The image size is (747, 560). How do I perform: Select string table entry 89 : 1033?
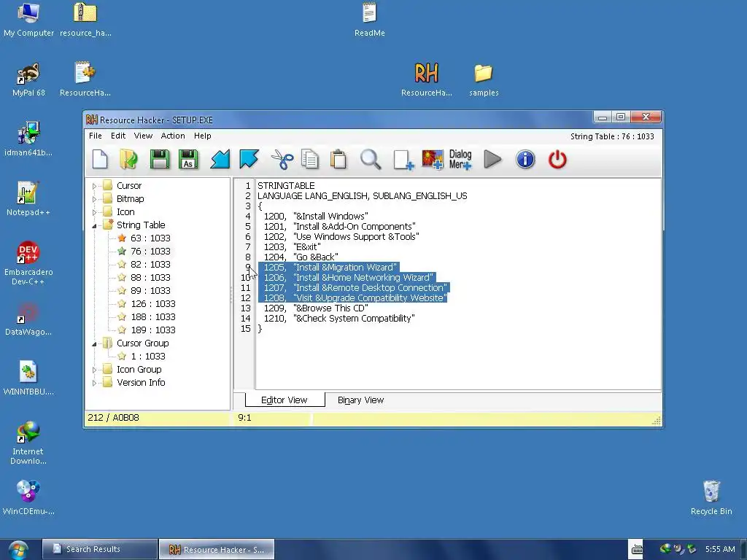coord(150,290)
